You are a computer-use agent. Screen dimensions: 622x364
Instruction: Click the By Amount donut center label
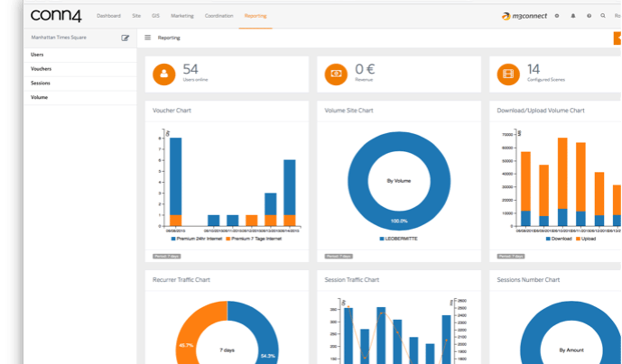571,350
